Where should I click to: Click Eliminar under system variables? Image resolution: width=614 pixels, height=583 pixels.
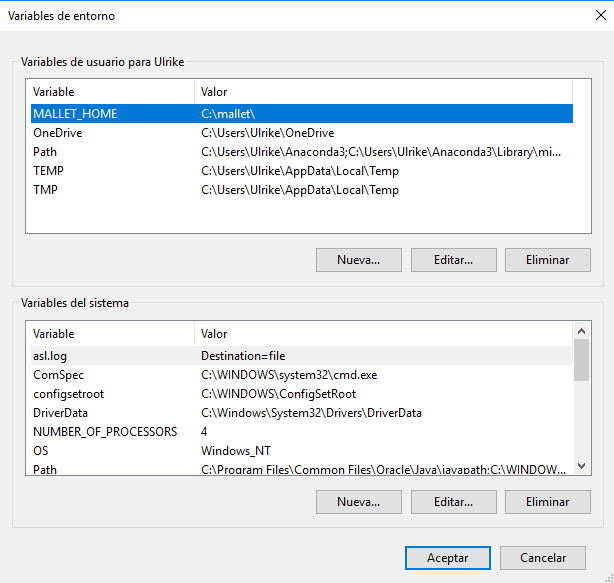click(x=547, y=502)
